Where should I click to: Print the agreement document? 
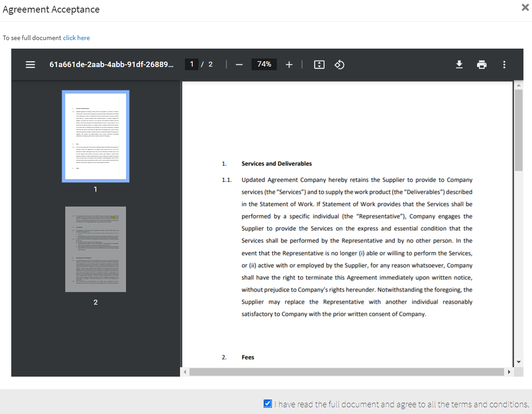[x=482, y=64]
